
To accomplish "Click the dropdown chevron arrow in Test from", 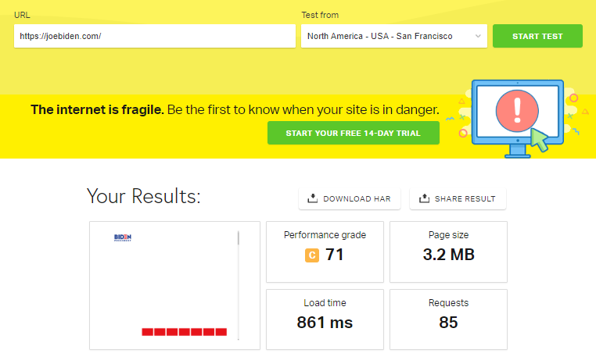I will pos(478,36).
